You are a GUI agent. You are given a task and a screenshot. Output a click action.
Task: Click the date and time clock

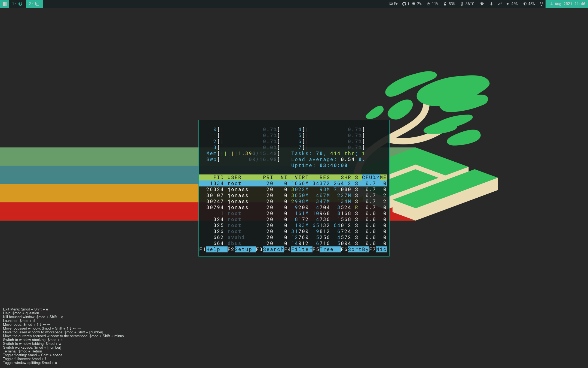pos(567,4)
